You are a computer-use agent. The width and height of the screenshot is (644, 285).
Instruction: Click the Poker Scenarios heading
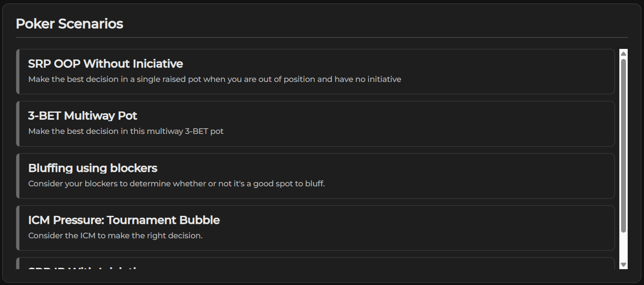pyautogui.click(x=69, y=24)
